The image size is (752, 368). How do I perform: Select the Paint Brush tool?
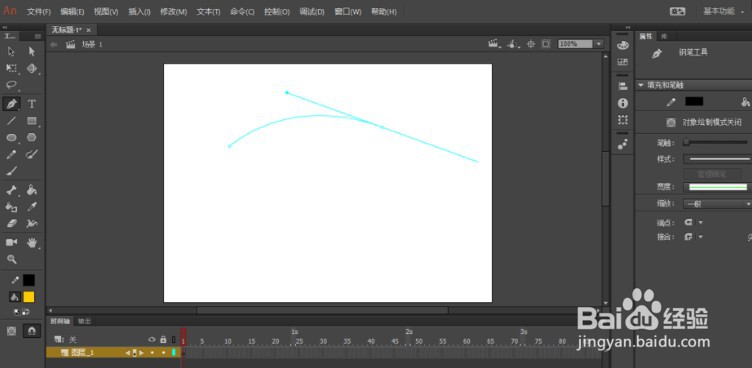[x=32, y=154]
